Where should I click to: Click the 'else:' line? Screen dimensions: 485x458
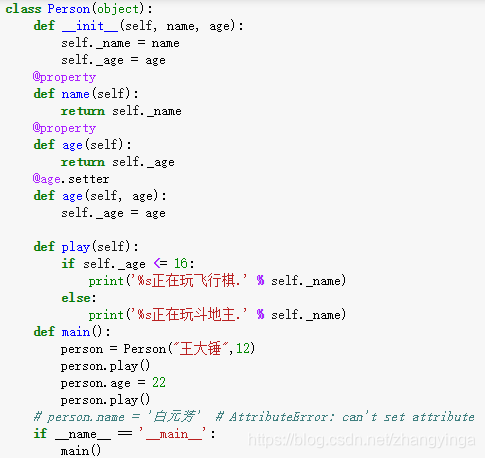click(79, 298)
